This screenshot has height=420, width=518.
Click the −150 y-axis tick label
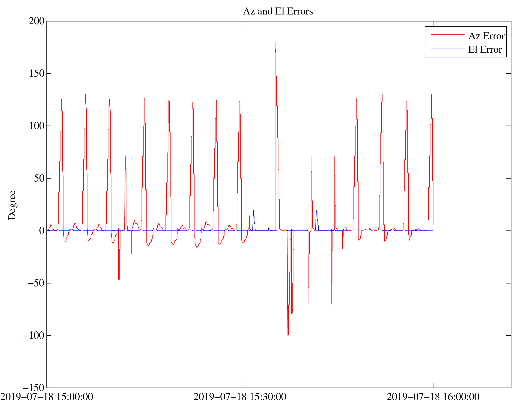[x=33, y=388]
